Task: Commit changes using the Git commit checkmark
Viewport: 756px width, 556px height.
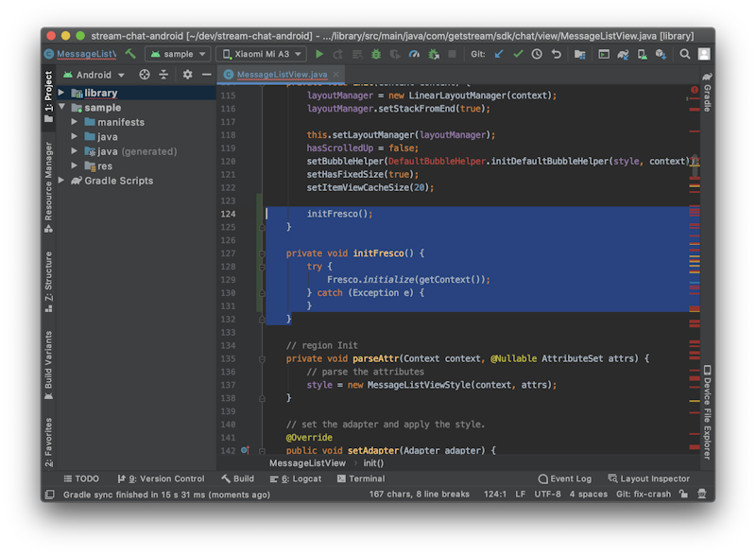Action: click(x=517, y=54)
